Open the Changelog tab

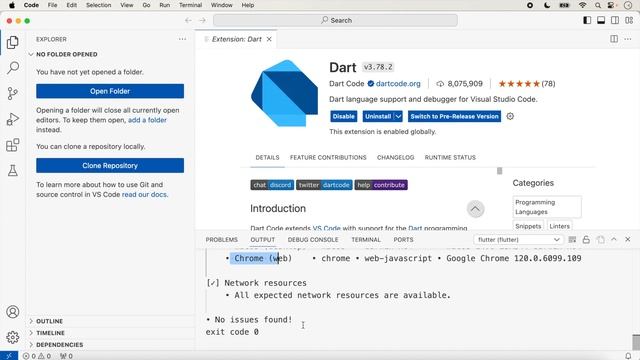(x=396, y=158)
